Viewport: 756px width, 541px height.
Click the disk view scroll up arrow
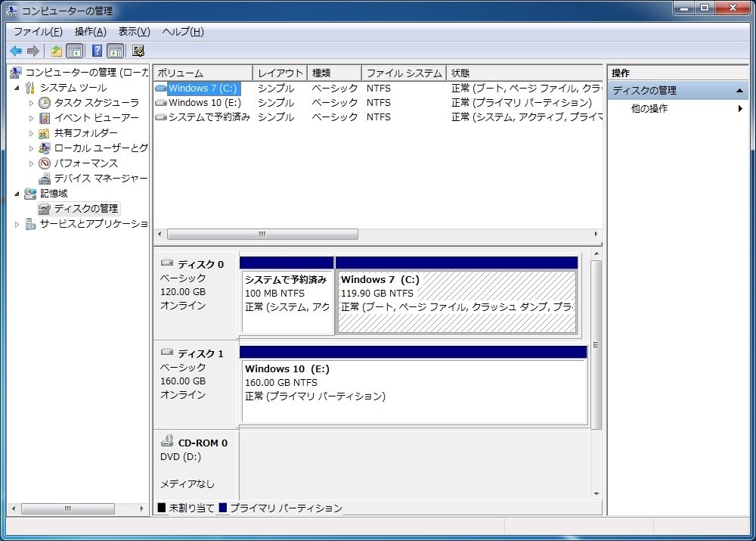[596, 253]
